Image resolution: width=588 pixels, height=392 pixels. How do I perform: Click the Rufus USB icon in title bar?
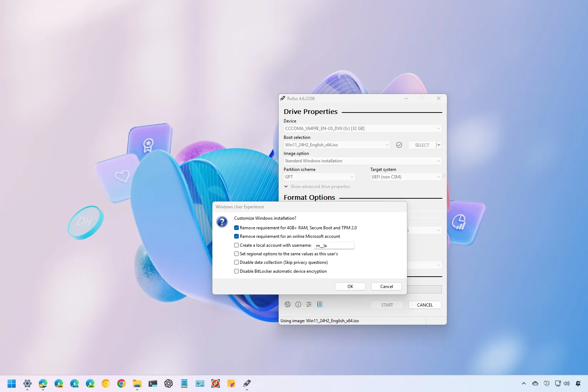point(283,98)
